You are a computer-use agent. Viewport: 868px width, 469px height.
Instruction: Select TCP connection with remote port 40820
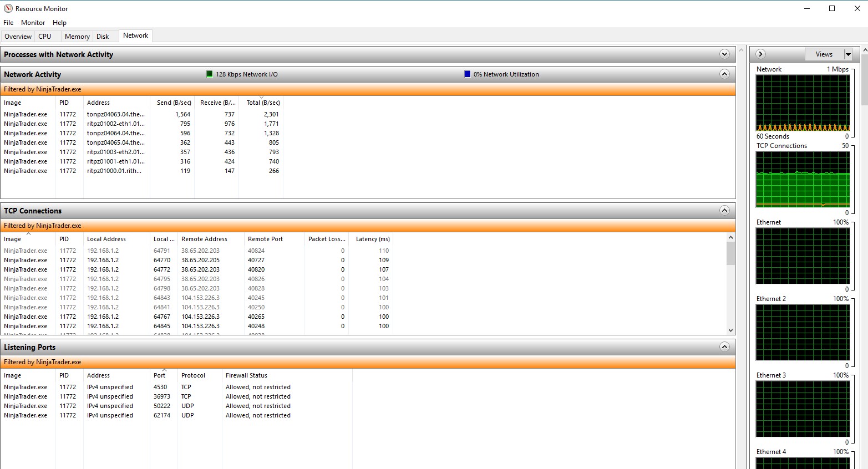tap(197, 269)
